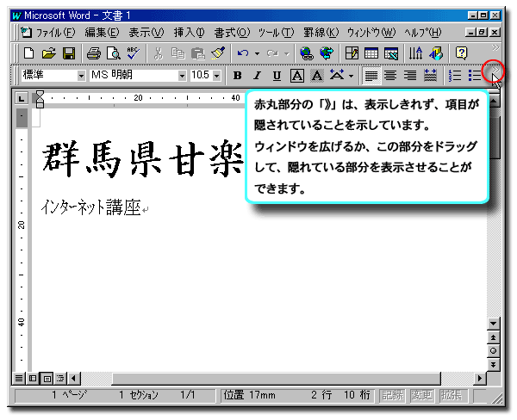517x420 pixels.
Task: Right align the paragraph
Action: pyautogui.click(x=410, y=76)
